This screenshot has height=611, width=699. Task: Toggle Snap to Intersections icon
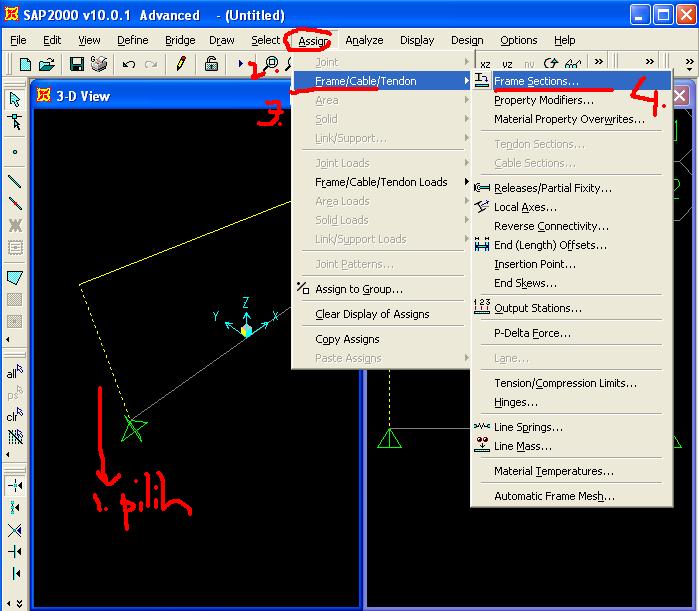(x=15, y=530)
